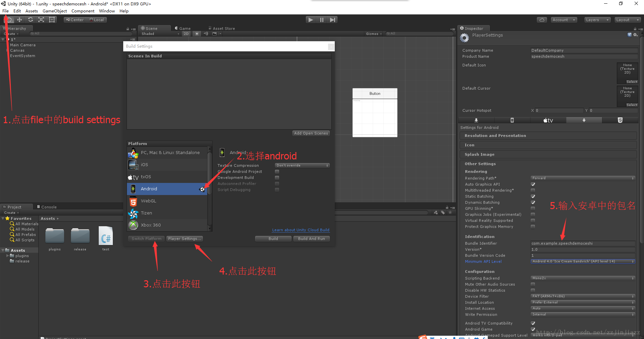Expand Splash Image section

tap(548, 154)
